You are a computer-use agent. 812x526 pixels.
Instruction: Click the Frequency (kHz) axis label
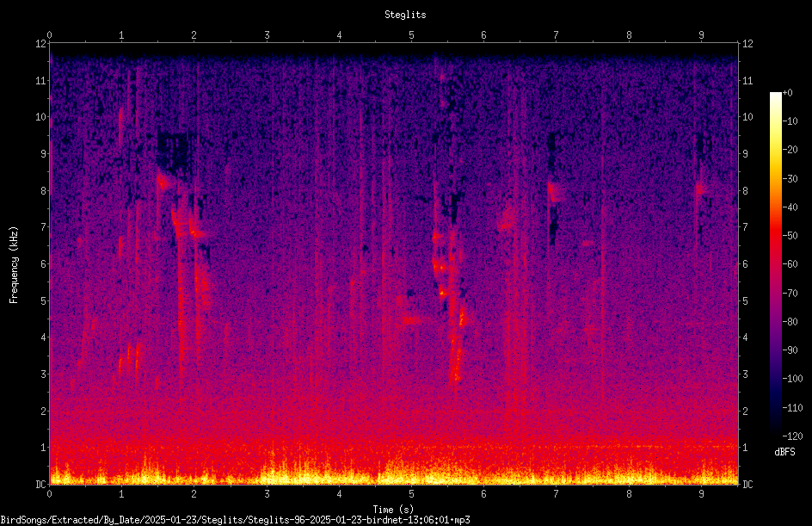pyautogui.click(x=14, y=265)
